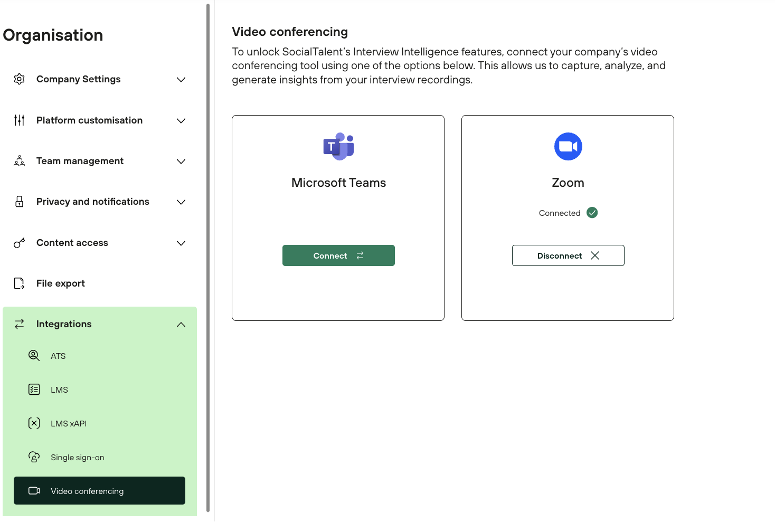775x532 pixels.
Task: Click the Privacy and notifications lock icon
Action: click(x=20, y=202)
